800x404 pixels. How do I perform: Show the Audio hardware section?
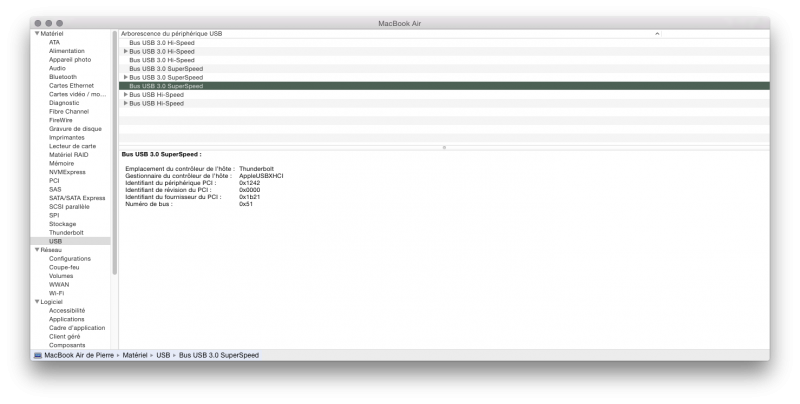tap(57, 68)
